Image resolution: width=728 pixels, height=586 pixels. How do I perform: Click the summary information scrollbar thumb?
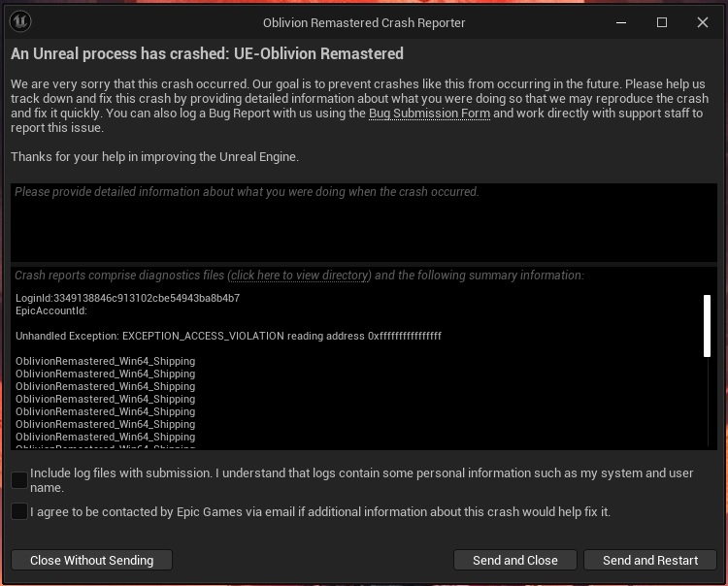(707, 326)
